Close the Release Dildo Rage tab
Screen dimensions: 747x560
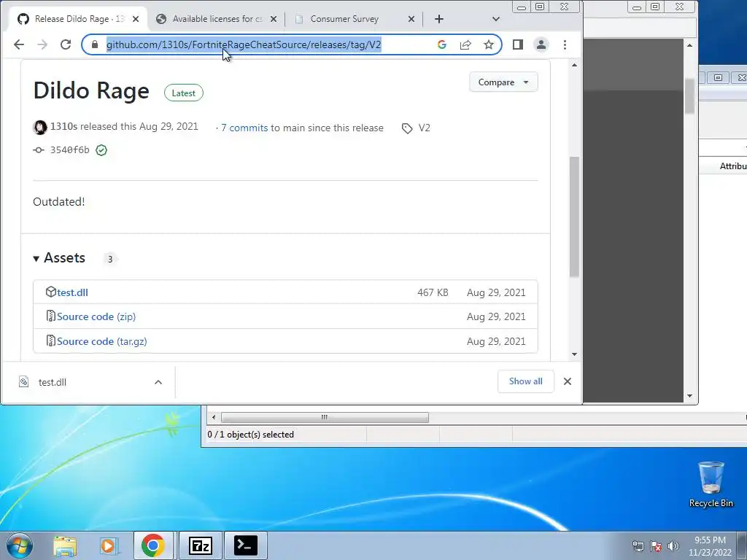[136, 19]
